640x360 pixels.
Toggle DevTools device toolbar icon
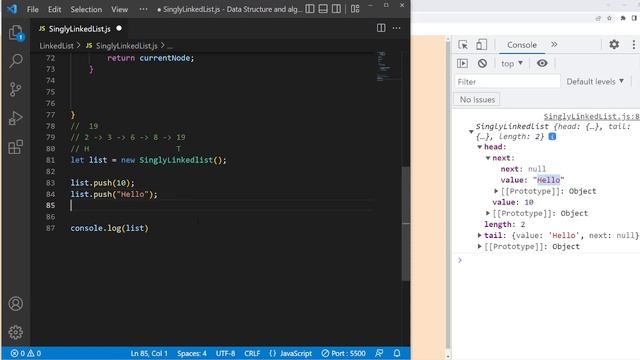coord(482,44)
